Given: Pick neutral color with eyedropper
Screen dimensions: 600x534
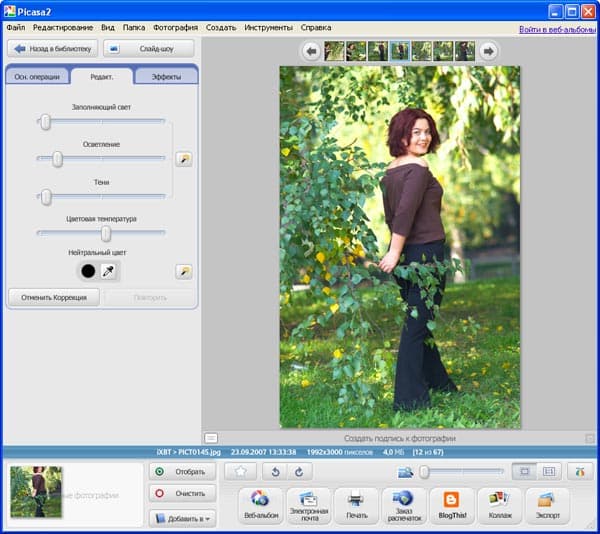Looking at the screenshot, I should point(108,271).
